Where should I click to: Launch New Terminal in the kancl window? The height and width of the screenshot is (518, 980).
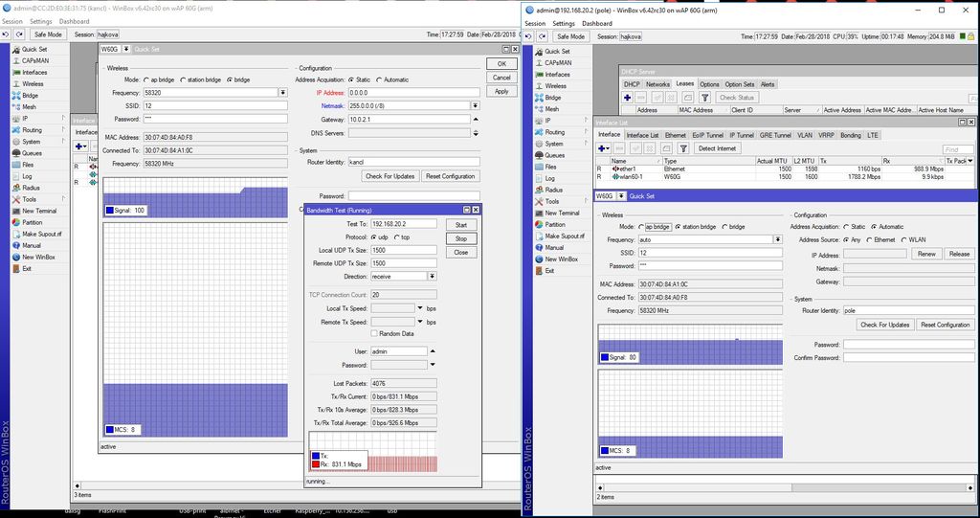[x=38, y=211]
